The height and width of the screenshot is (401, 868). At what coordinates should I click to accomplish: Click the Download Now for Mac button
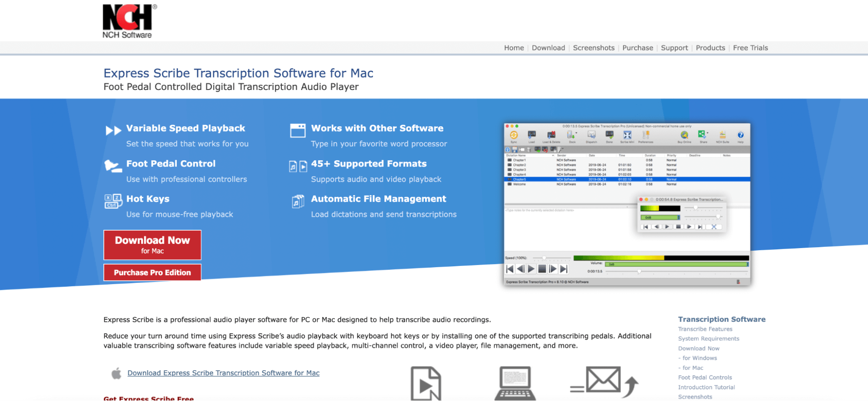pos(152,245)
